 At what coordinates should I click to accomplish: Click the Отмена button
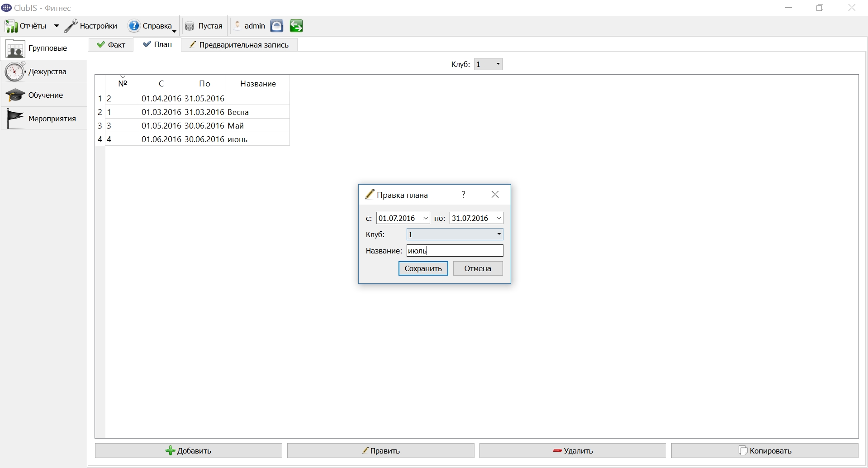(x=478, y=268)
